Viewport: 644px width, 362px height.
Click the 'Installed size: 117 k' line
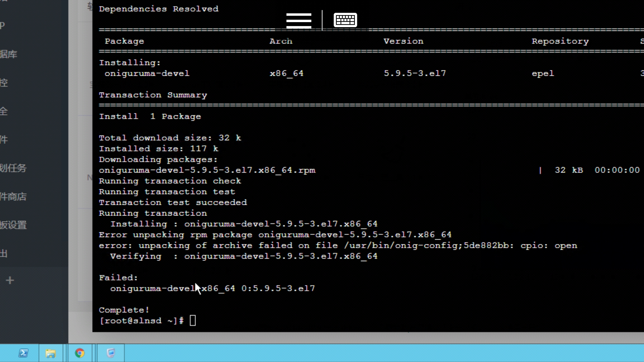tap(159, 148)
